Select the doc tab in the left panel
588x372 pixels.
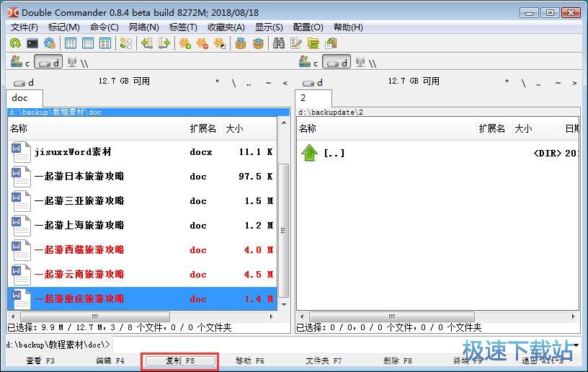point(24,98)
